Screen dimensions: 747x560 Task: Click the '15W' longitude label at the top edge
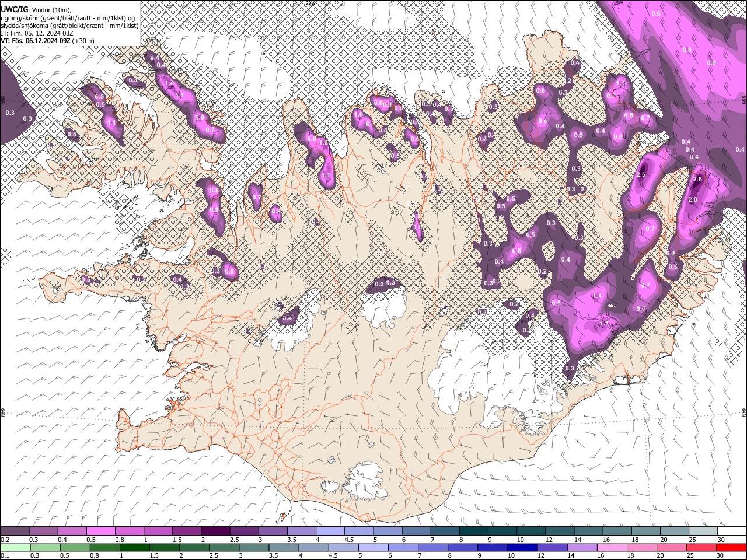pos(618,3)
